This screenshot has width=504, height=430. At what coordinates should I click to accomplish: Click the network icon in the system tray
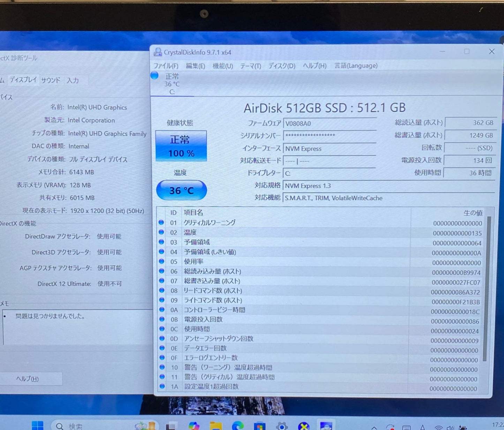[x=439, y=427]
